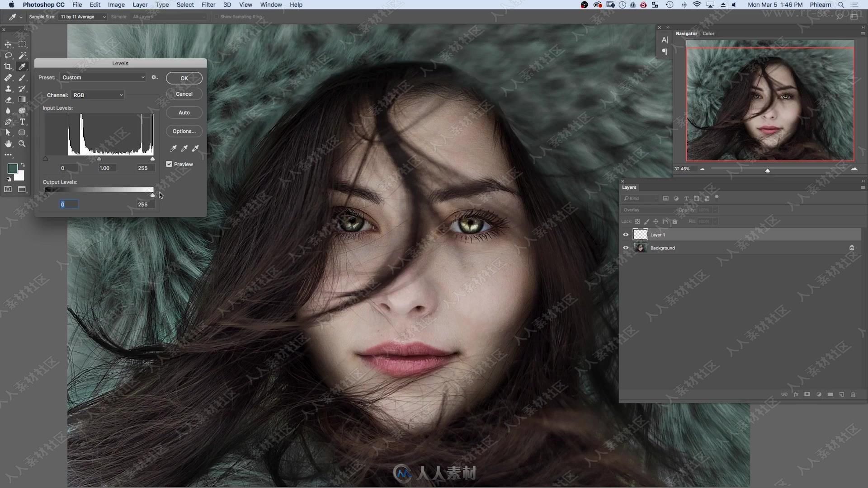Toggle lock image pixels brush icon
The image size is (868, 488).
pos(646,221)
